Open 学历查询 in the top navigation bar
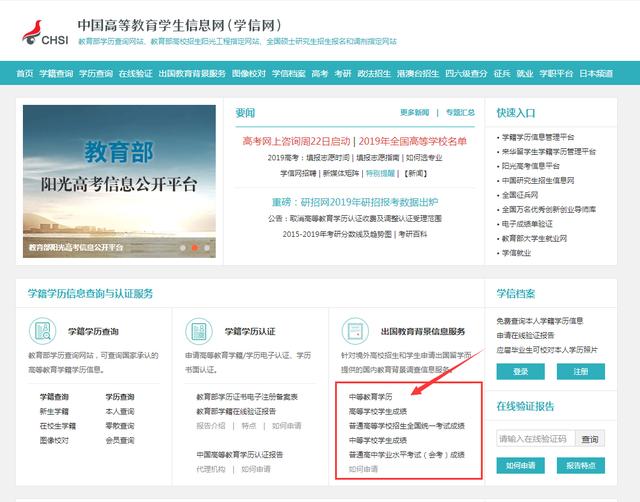The width and height of the screenshot is (640, 502). point(96,73)
